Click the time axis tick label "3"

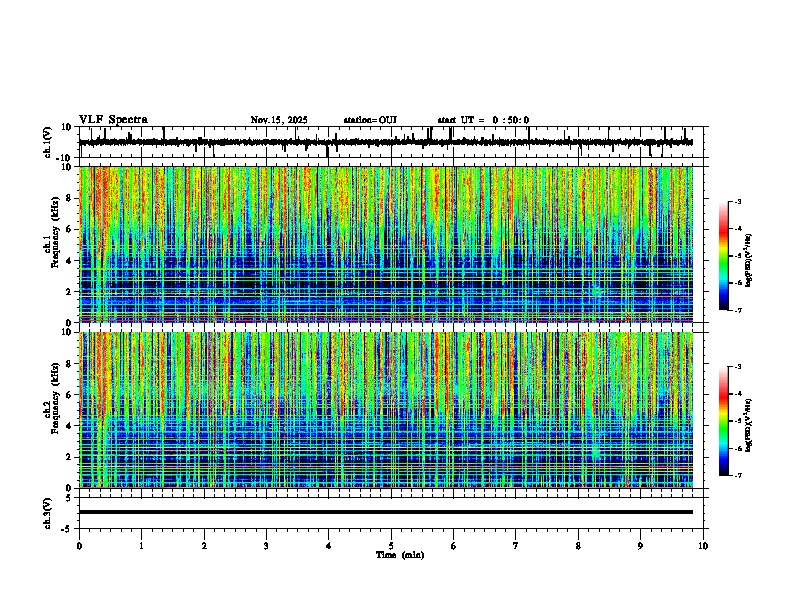(266, 546)
